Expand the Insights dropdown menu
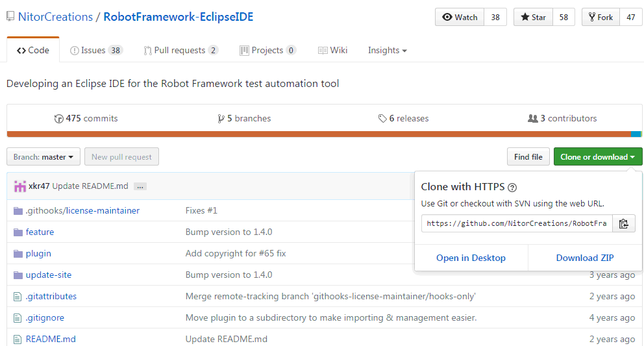 tap(387, 51)
